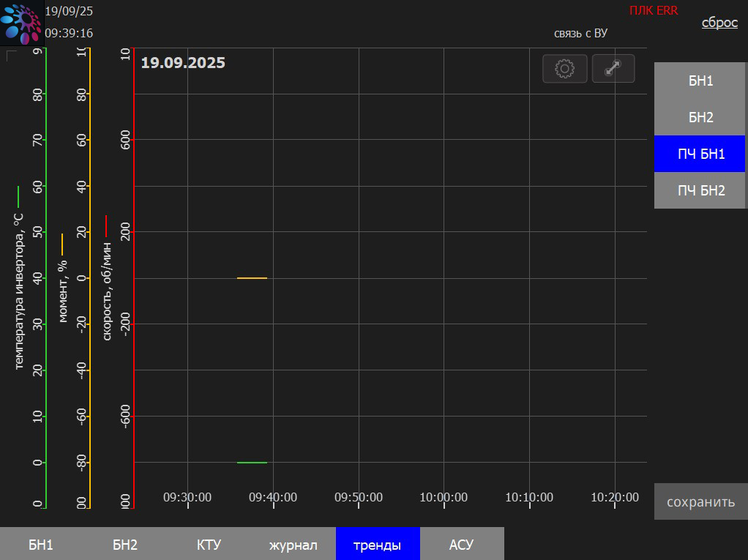Screen dimensions: 748x560
Task: Click the 10:00:00 time axis marker
Action: 444,498
